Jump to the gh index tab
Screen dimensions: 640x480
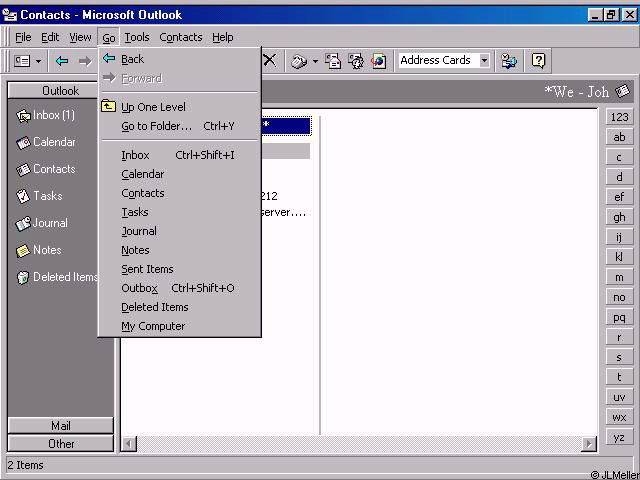pos(619,218)
